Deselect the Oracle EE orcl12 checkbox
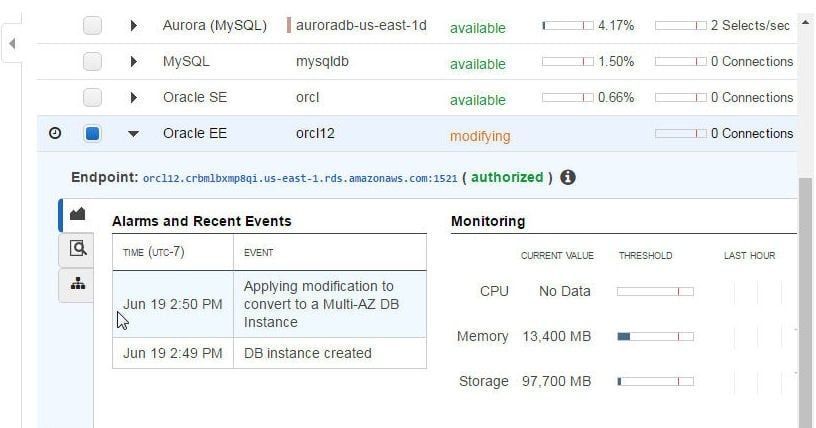 tap(93, 134)
